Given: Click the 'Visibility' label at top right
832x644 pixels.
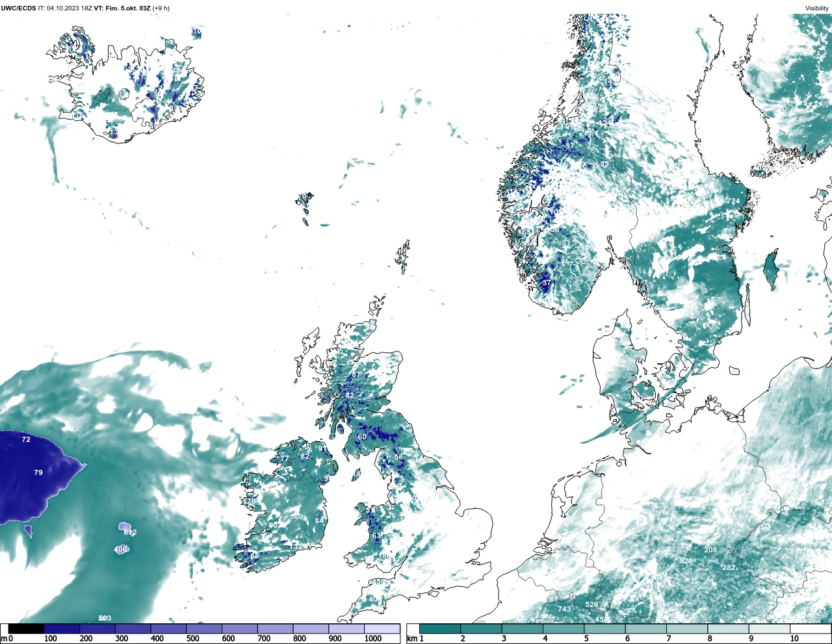Looking at the screenshot, I should point(817,8).
